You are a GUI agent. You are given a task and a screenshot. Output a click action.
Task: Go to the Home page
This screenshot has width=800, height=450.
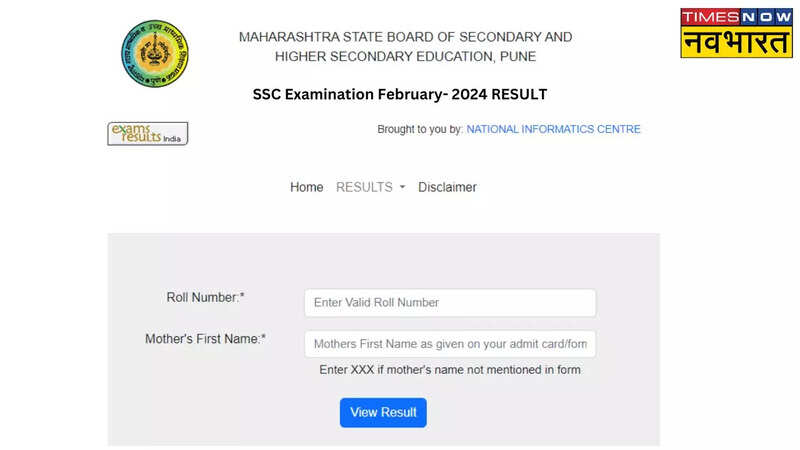306,187
